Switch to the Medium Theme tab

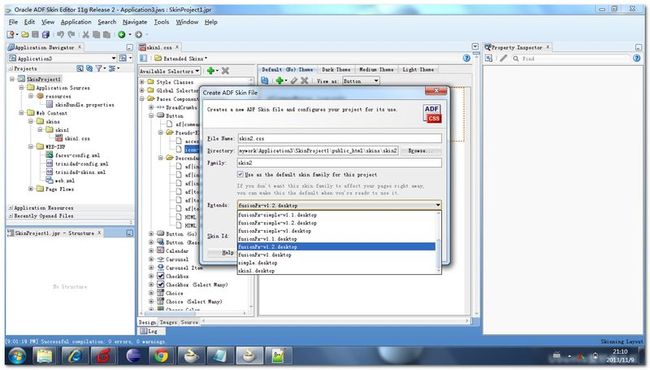376,70
